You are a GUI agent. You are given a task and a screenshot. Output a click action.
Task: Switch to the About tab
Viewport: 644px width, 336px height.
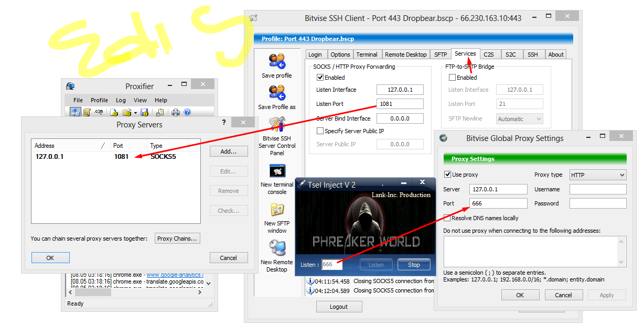click(x=556, y=55)
